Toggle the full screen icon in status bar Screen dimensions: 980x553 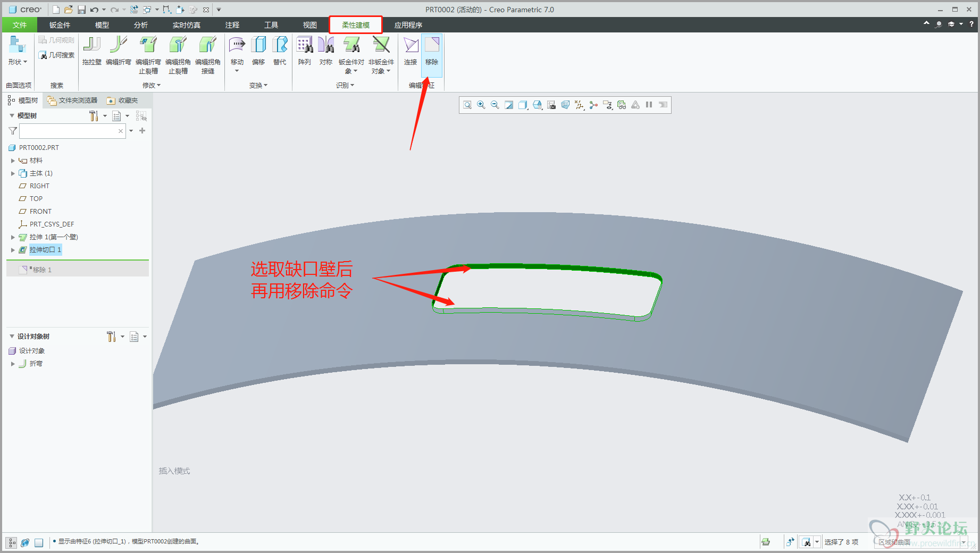tap(39, 542)
